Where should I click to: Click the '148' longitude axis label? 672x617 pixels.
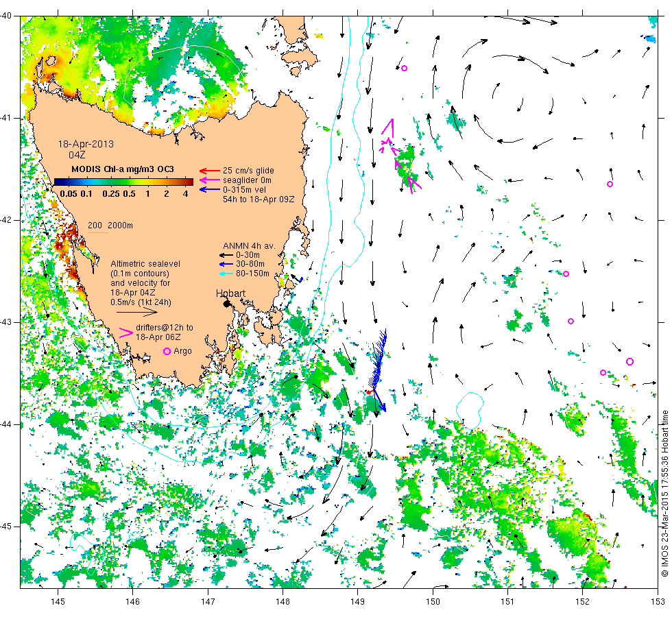click(x=283, y=602)
